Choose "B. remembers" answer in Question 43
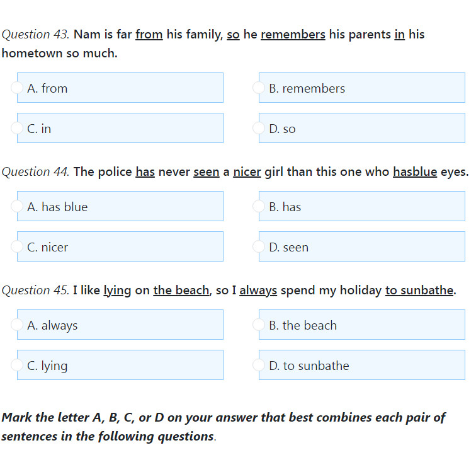This screenshot has width=476, height=467. tap(258, 88)
